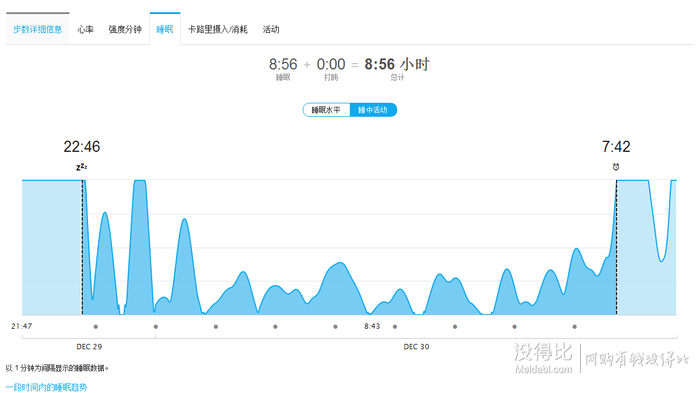Screen dimensions: 700x393
Task: Click the 22:46 sleep start marker line
Action: (x=82, y=247)
